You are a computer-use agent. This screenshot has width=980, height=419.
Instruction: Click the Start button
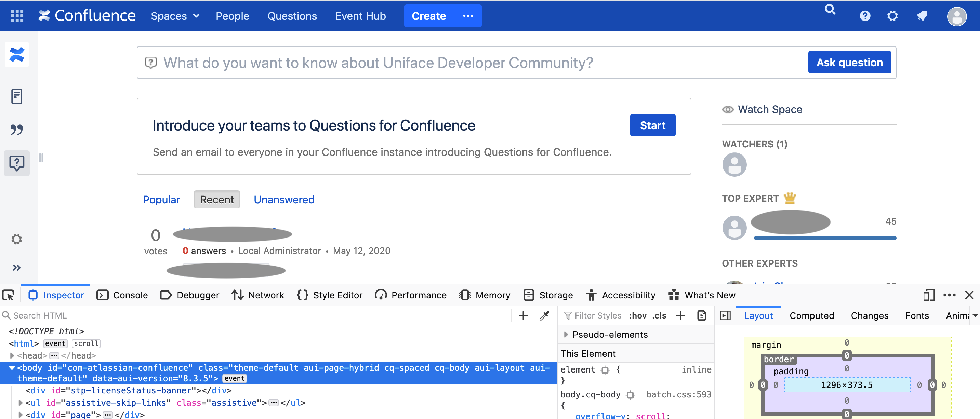(x=652, y=125)
